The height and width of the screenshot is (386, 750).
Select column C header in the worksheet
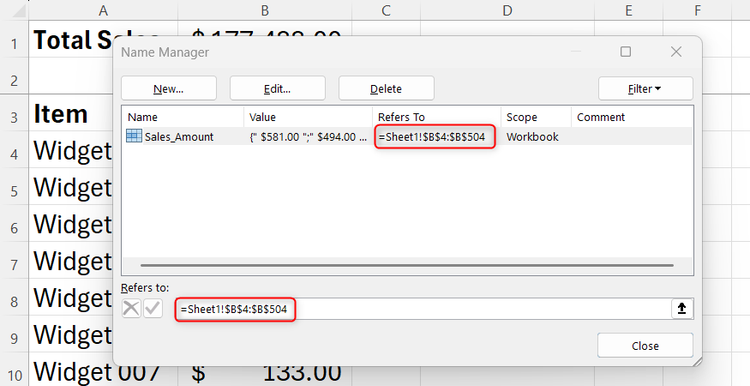[x=386, y=10]
